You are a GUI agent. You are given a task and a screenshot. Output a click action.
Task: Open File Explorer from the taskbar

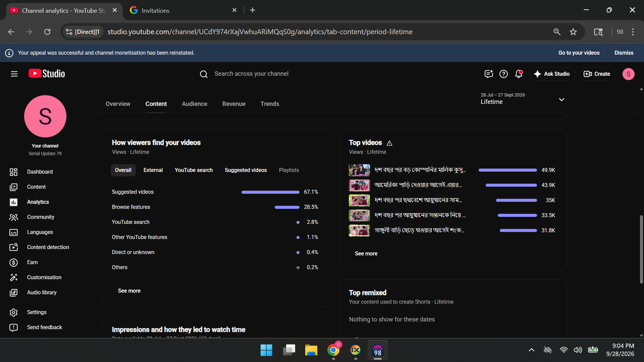[311, 350]
